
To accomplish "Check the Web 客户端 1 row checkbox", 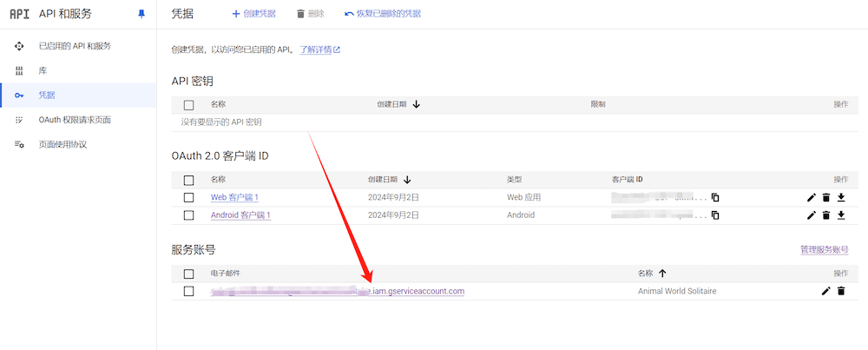I will [x=188, y=197].
